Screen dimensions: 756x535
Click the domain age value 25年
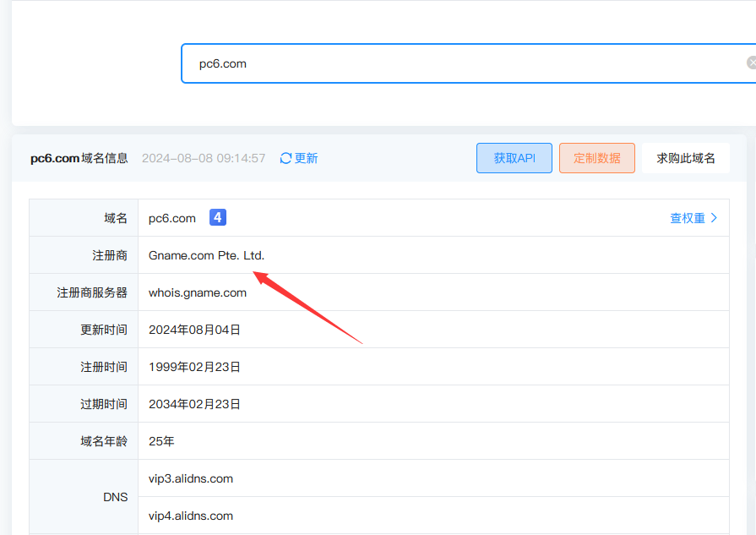(x=161, y=441)
